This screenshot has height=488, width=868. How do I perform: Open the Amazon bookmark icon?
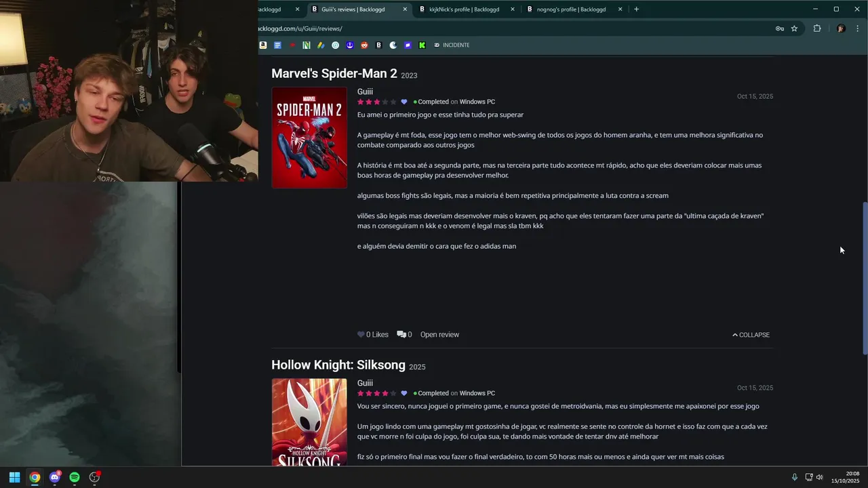(x=263, y=45)
